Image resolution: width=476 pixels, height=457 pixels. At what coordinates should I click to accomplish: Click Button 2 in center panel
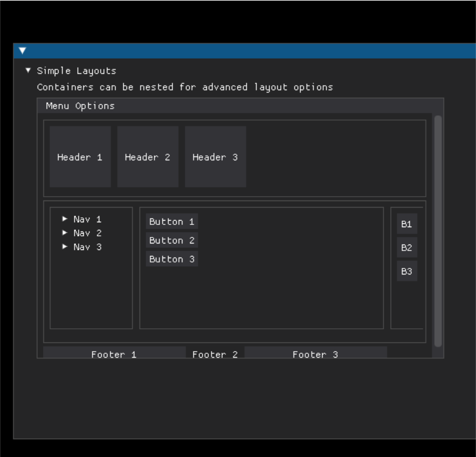(172, 240)
